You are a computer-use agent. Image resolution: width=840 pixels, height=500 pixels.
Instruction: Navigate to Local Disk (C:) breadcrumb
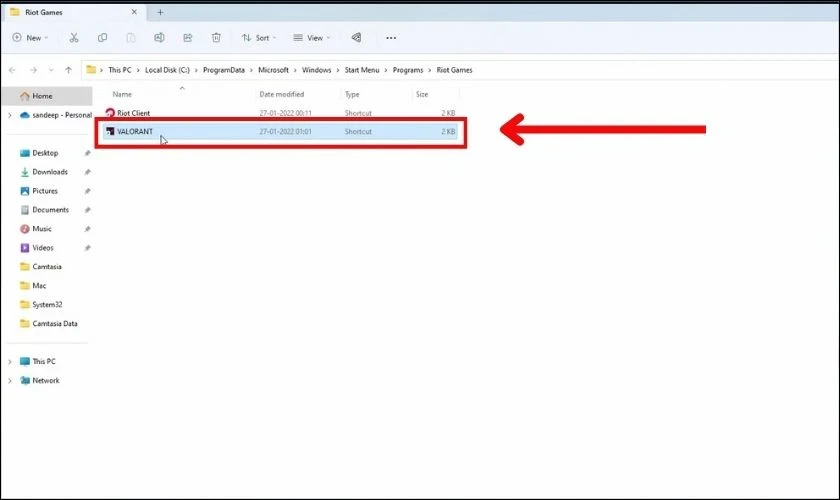167,70
